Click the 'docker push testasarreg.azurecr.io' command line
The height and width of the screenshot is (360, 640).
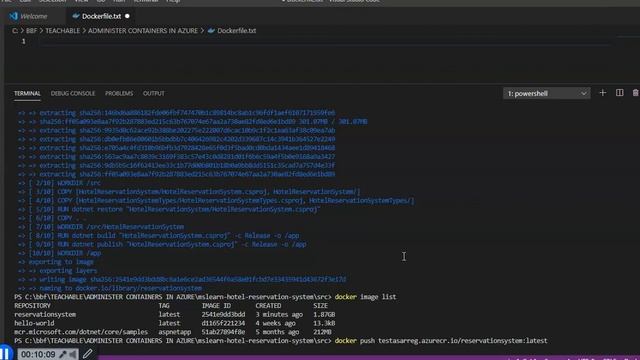click(x=441, y=341)
